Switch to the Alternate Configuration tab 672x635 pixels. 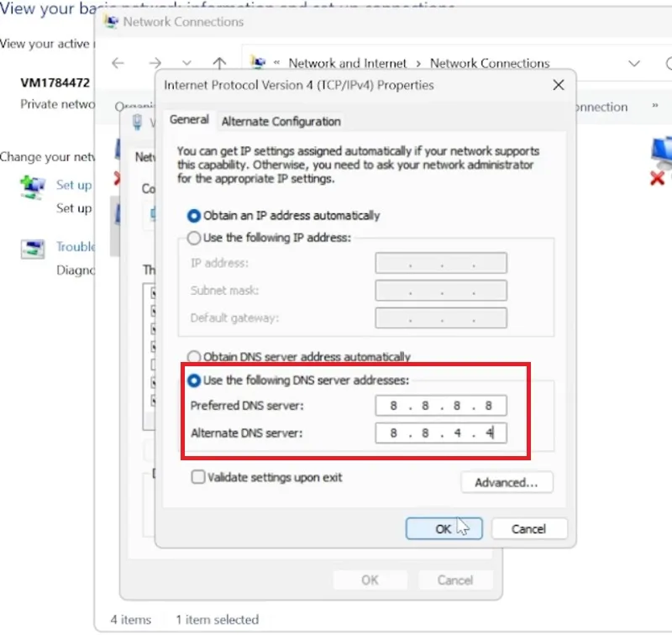pos(281,122)
